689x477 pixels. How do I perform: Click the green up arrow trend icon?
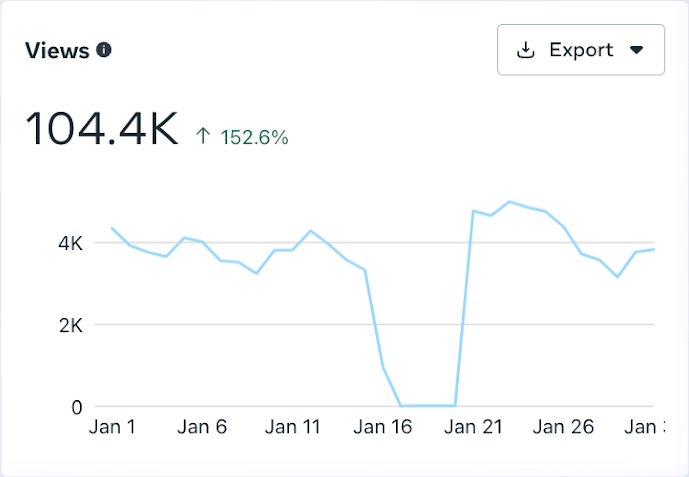tap(203, 137)
